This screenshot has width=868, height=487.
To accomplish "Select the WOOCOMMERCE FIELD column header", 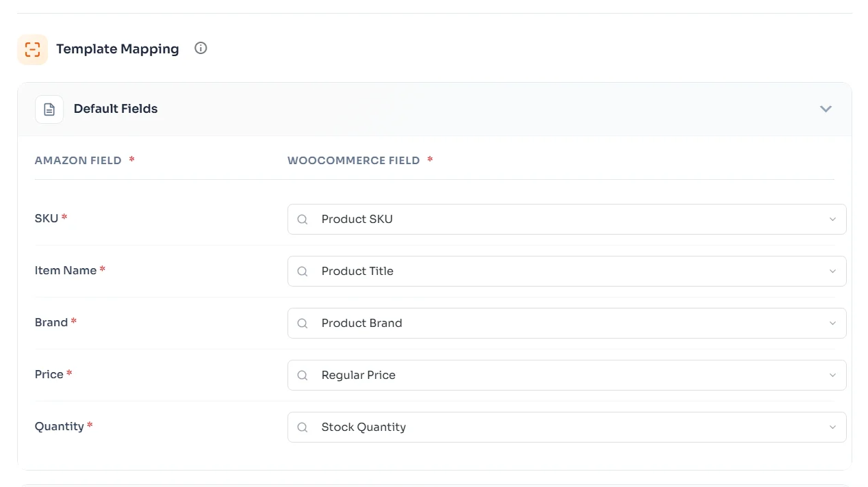I will point(354,160).
